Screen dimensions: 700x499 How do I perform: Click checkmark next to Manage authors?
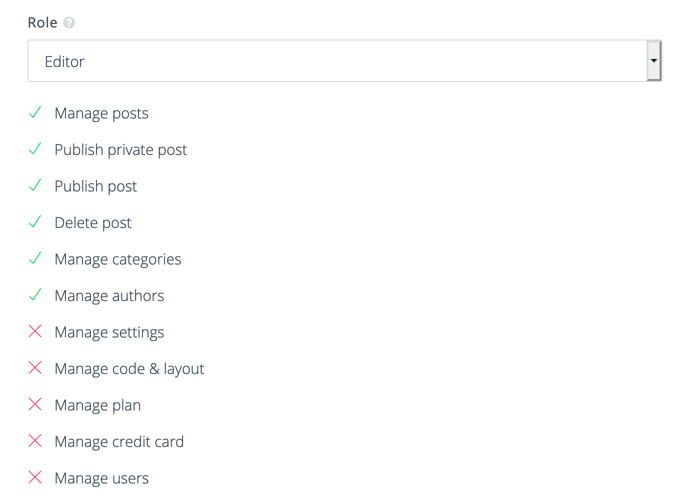tap(35, 295)
